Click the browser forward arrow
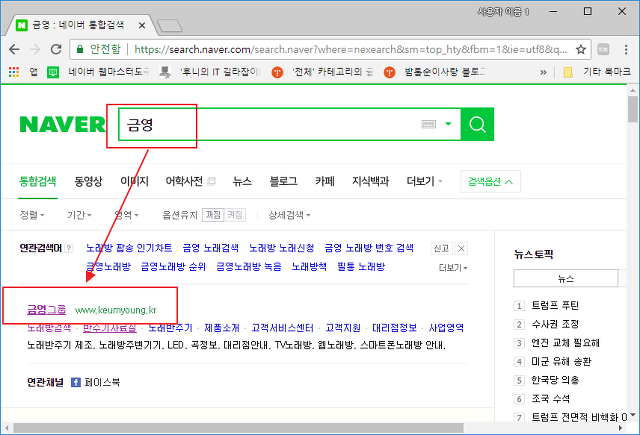640x435 pixels. pyautogui.click(x=35, y=49)
